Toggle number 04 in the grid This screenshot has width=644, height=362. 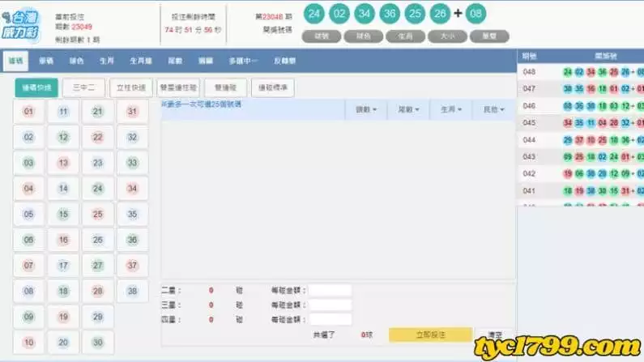[28, 189]
